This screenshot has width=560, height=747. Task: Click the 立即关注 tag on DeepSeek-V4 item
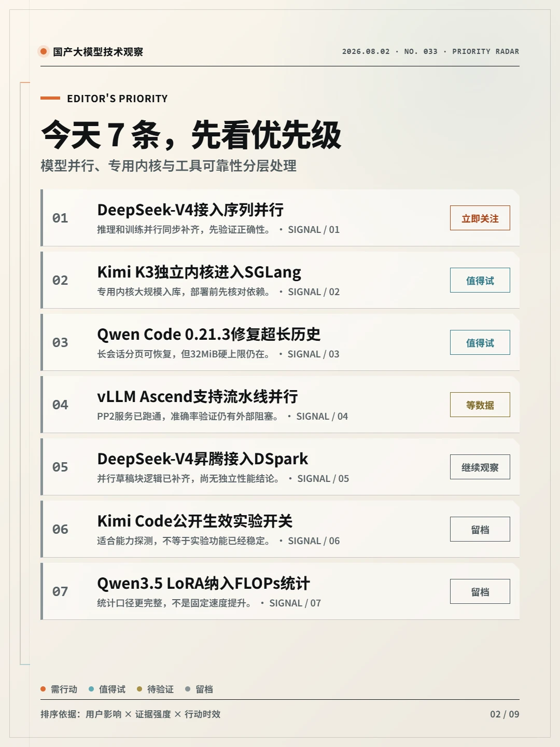[480, 218]
